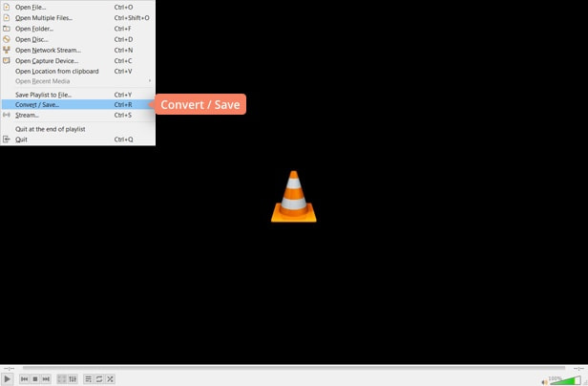Stop playback with the Stop button
This screenshot has height=386, width=588.
click(x=35, y=379)
